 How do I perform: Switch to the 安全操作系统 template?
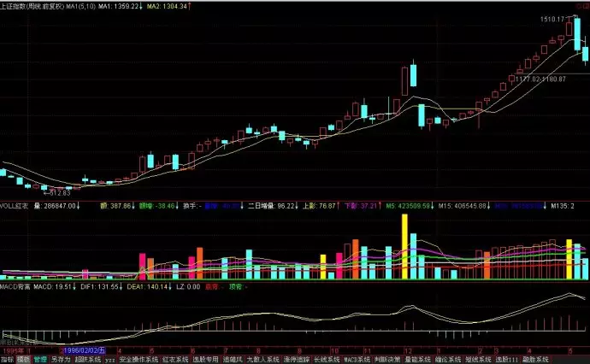coord(139,360)
